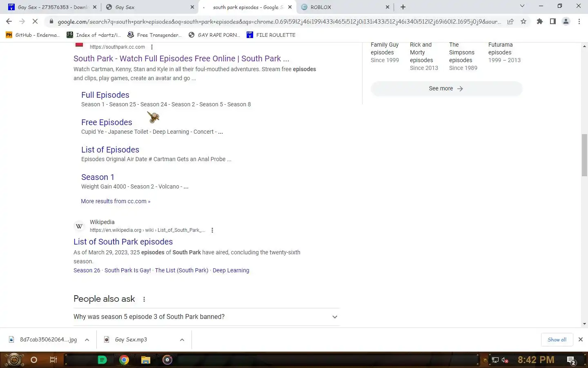The width and height of the screenshot is (588, 368).
Task: Open options for southpark.cc.com result
Action: (x=152, y=47)
